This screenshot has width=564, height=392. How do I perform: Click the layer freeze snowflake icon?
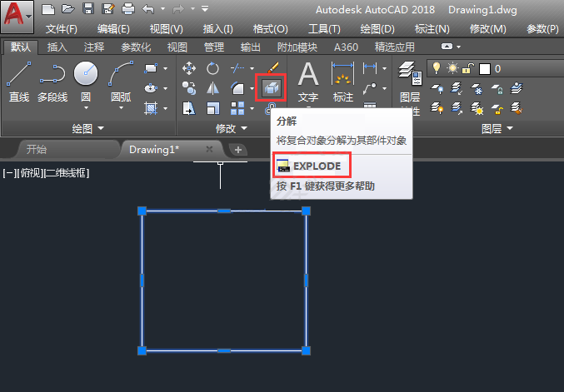(477, 89)
